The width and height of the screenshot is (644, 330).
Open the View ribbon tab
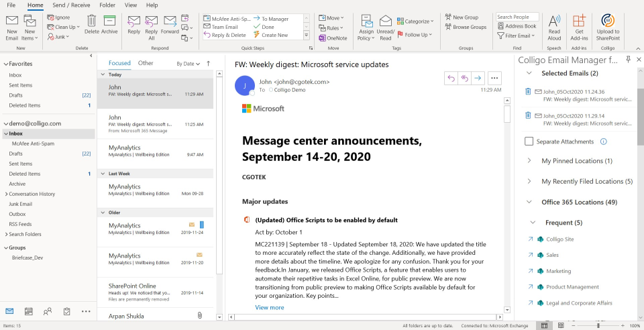[131, 5]
